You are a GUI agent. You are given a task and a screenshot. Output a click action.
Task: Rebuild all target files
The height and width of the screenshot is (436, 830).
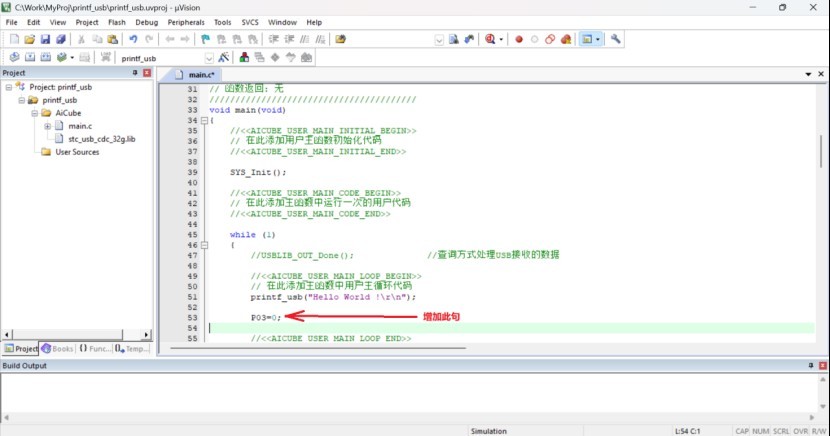46,57
